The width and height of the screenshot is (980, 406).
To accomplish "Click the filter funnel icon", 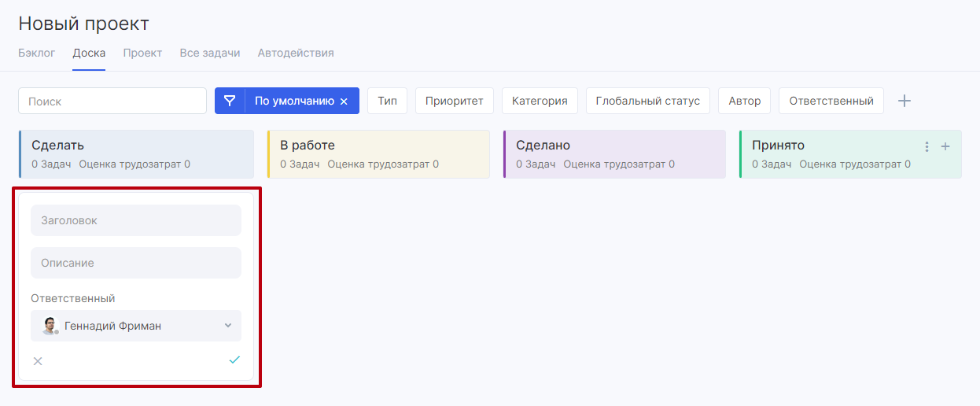I will [x=230, y=101].
